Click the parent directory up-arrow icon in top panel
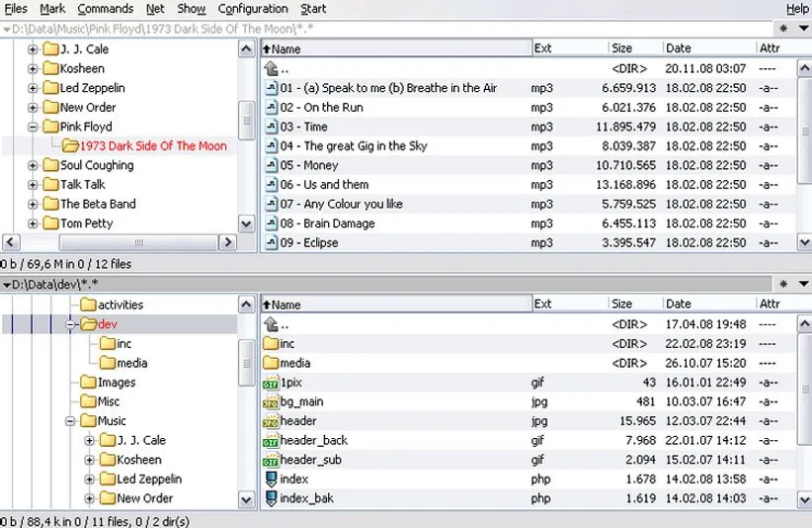This screenshot has width=812, height=528. point(272,69)
